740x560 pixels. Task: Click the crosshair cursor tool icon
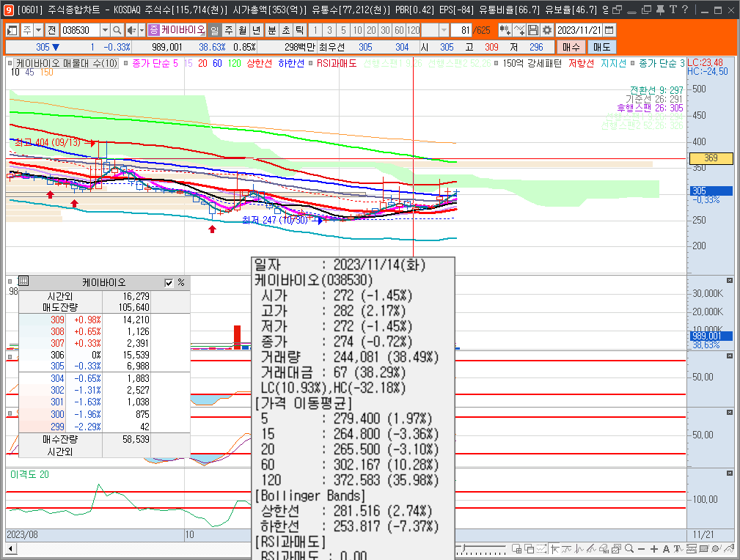[554, 549]
